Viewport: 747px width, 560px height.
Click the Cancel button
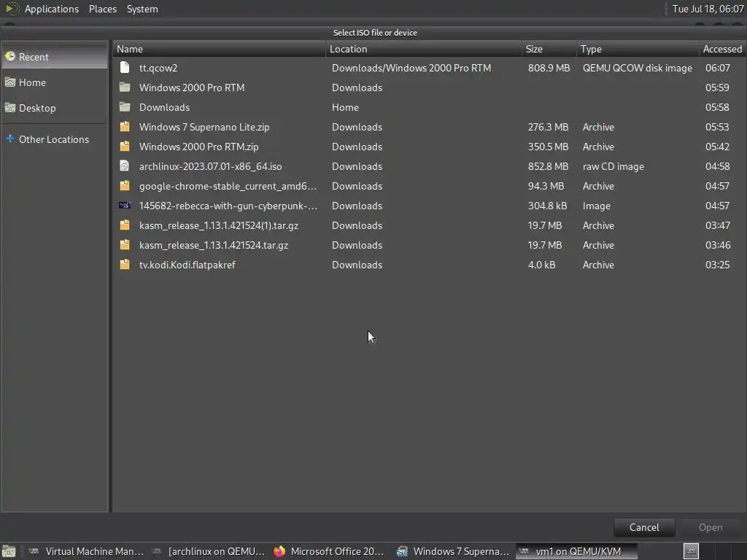[x=644, y=527]
